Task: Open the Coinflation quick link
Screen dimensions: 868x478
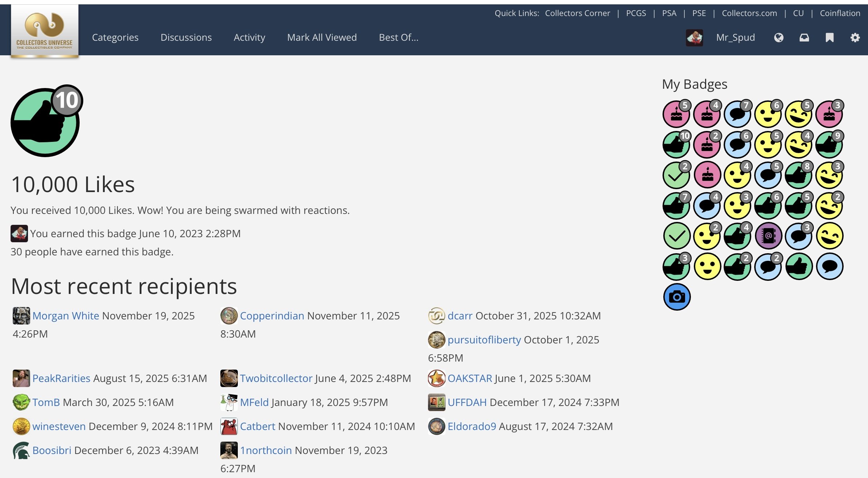Action: point(840,13)
